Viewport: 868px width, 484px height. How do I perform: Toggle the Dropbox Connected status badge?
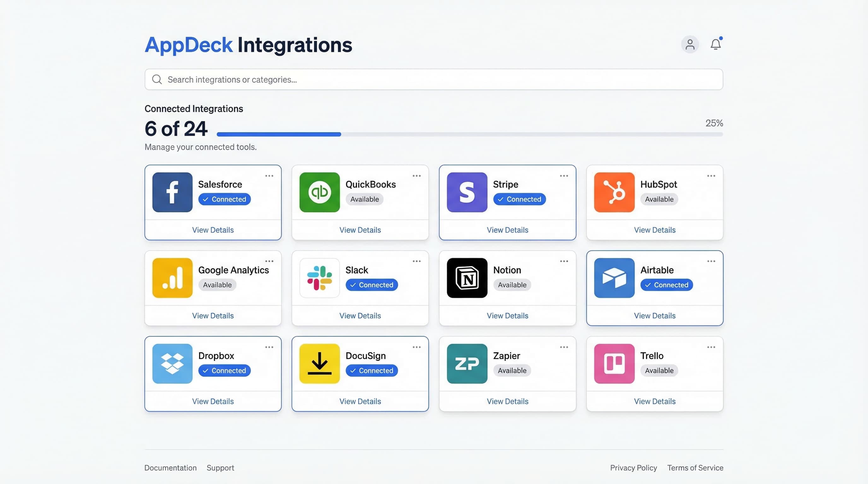coord(225,371)
